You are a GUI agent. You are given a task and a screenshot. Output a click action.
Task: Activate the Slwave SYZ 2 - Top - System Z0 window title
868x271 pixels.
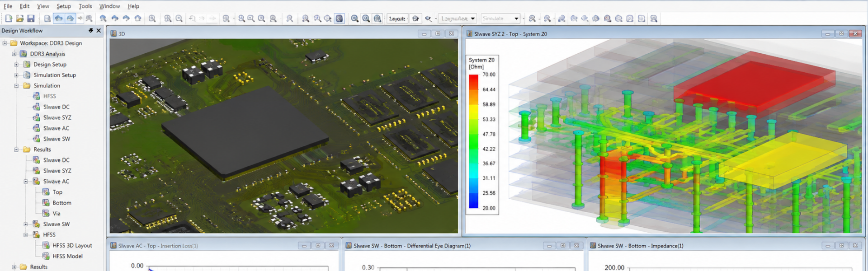(510, 34)
